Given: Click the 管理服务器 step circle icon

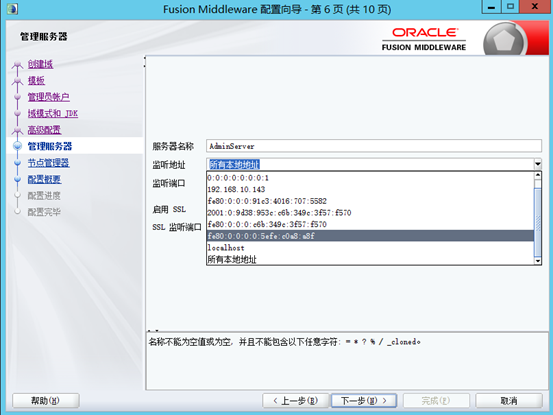Looking at the screenshot, I should click(x=17, y=146).
